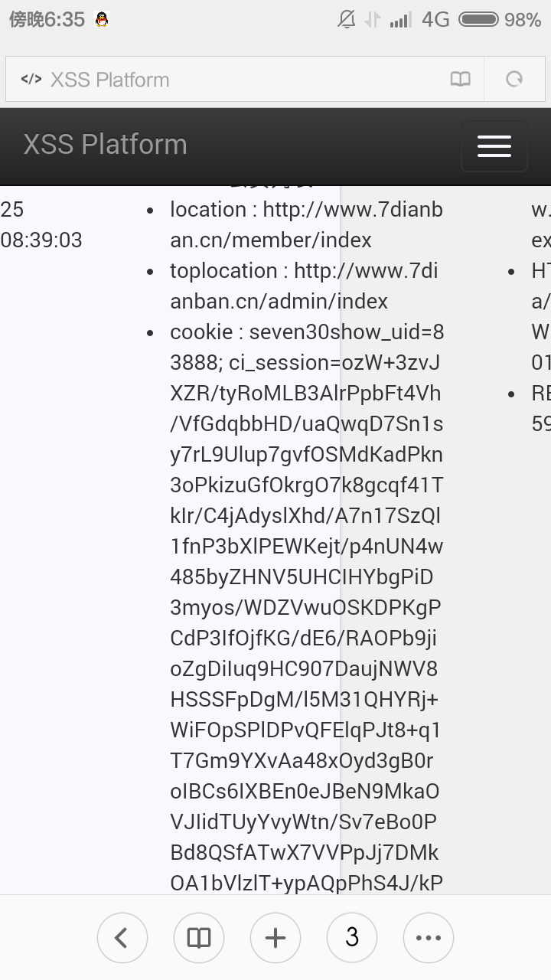
Task: Show the 3 open tabs
Action: point(352,937)
